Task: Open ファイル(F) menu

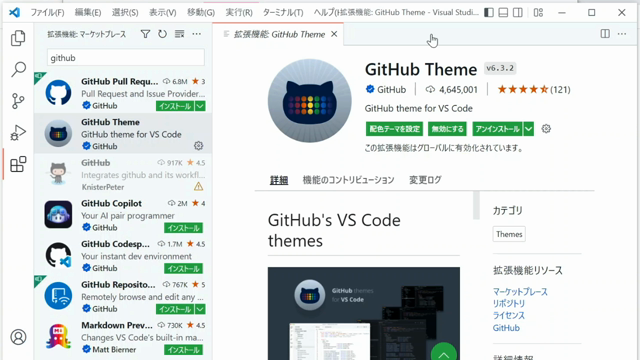Action: pos(47,13)
